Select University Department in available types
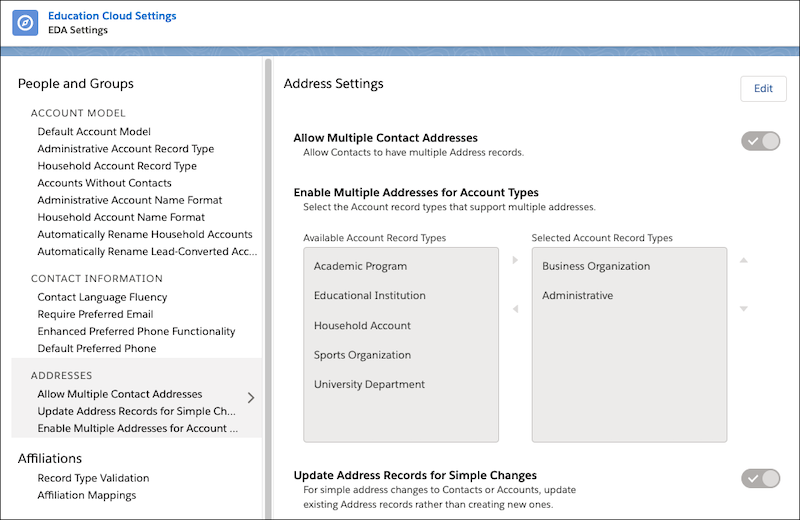 369,384
